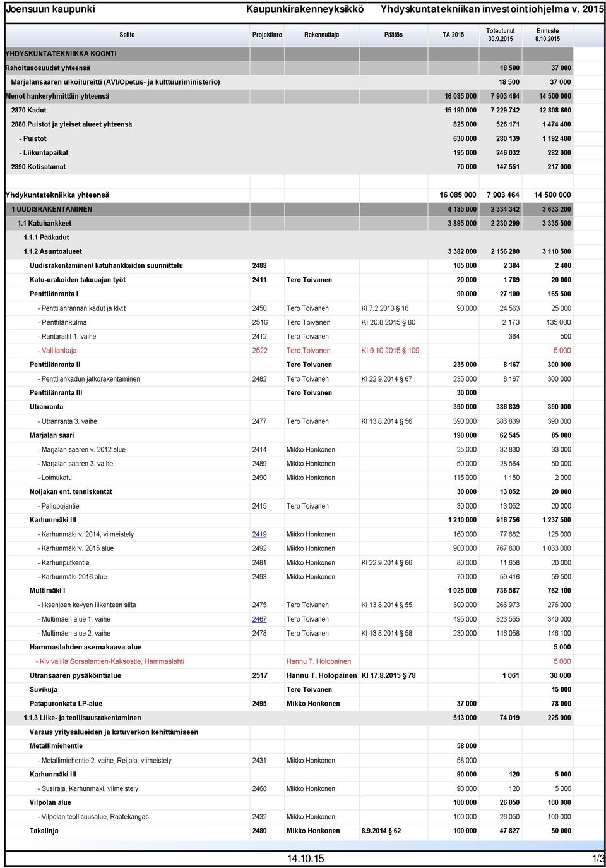Image resolution: width=606 pixels, height=868 pixels.
Task: Click 'Utransaaren pysäköintialue' row label
Action: pyautogui.click(x=75, y=675)
